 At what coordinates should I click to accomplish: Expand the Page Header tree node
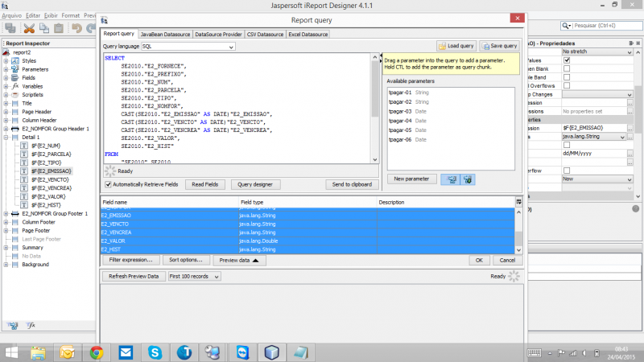(x=6, y=112)
